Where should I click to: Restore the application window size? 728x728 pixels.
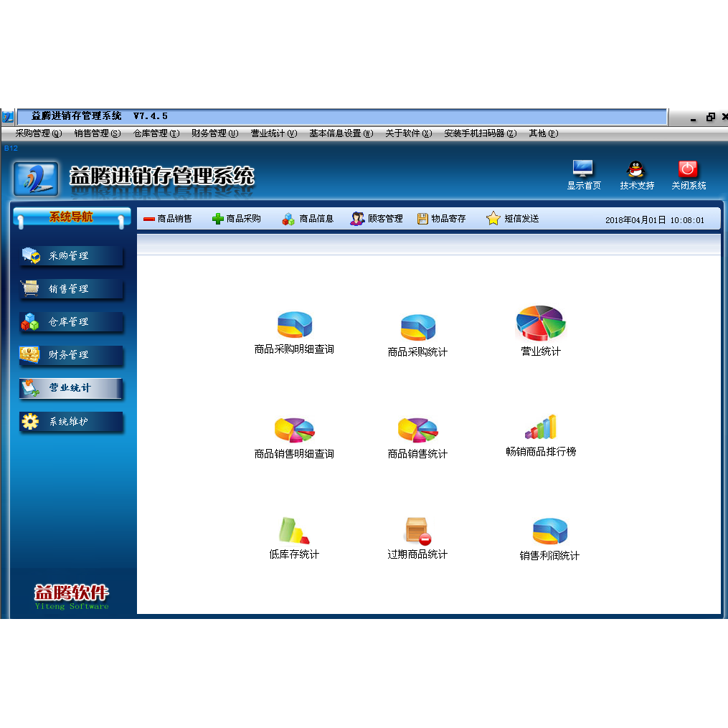[x=710, y=117]
